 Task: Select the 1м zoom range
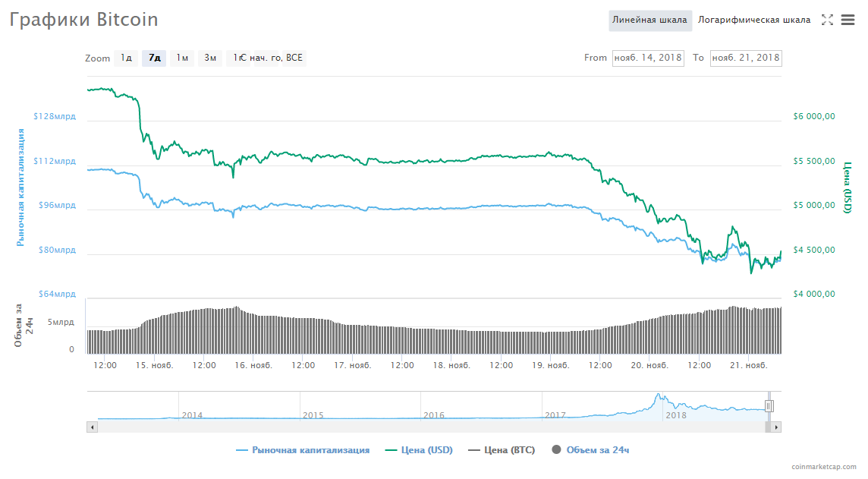coord(182,58)
